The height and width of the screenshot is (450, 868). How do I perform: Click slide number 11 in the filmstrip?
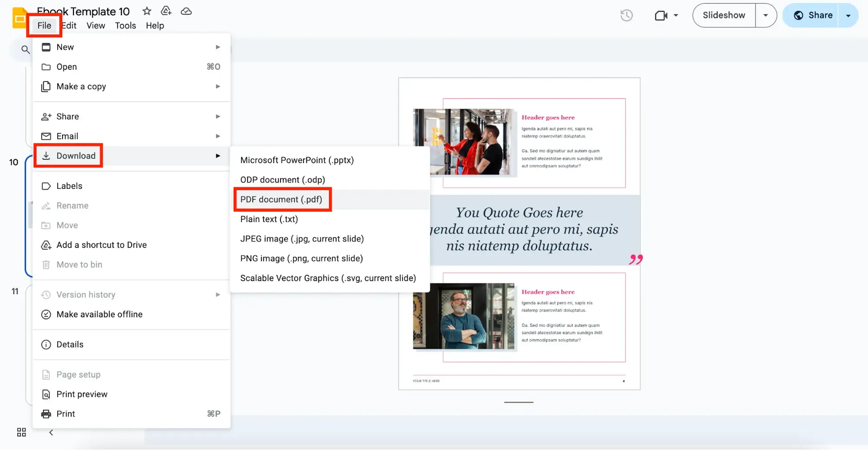[x=15, y=292]
